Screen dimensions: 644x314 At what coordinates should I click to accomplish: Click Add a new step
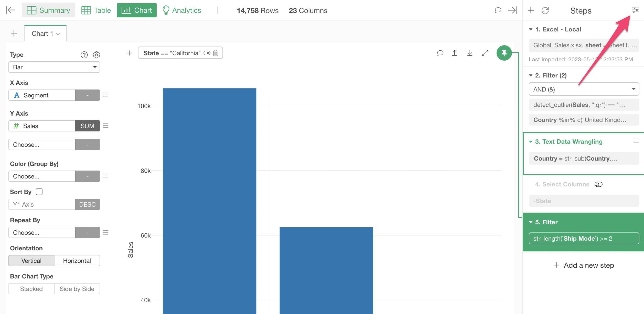(584, 265)
